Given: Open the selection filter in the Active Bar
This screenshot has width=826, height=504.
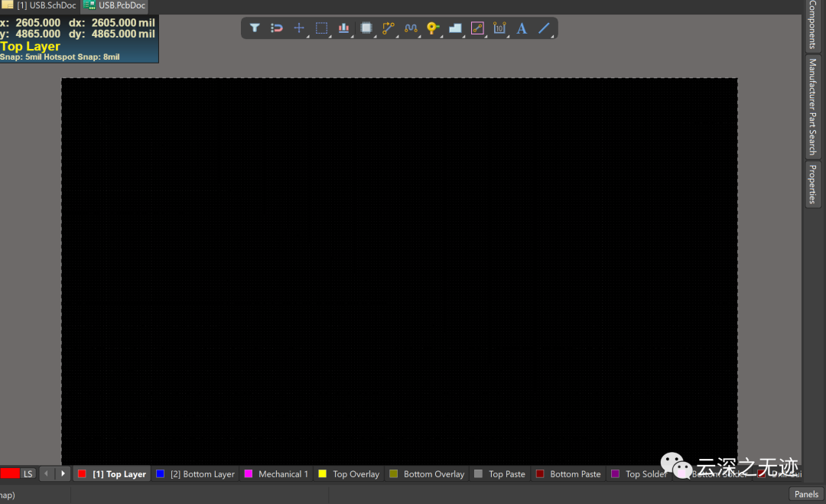Looking at the screenshot, I should pos(255,28).
